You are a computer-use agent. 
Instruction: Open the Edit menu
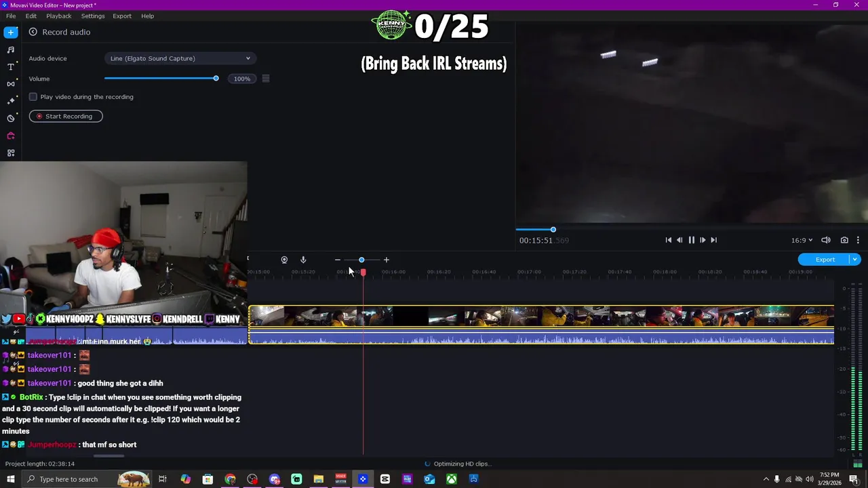(31, 16)
